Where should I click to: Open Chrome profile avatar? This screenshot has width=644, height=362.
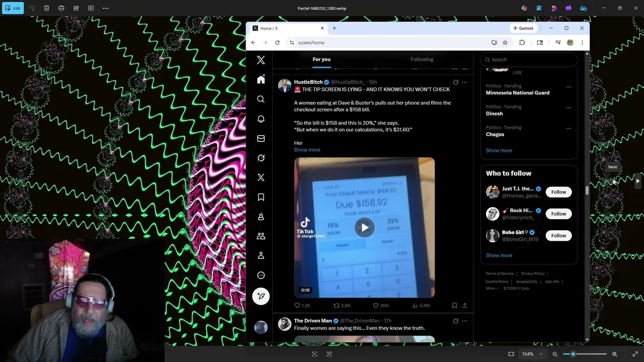[x=570, y=43]
